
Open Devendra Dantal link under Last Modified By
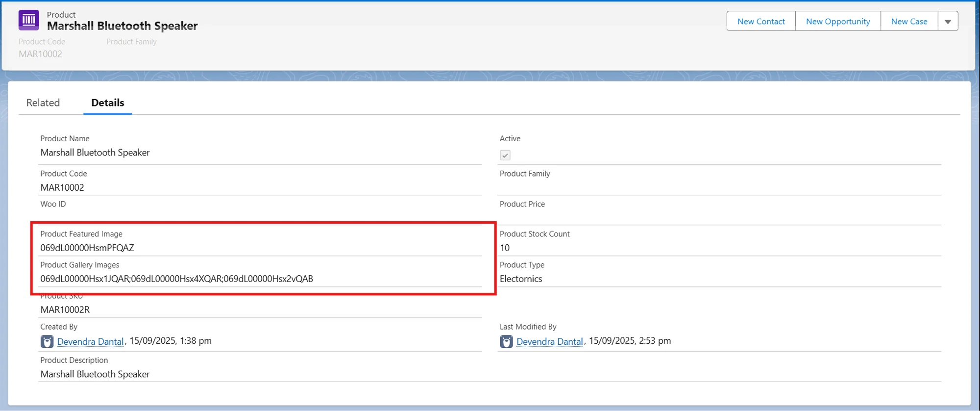[x=549, y=341]
